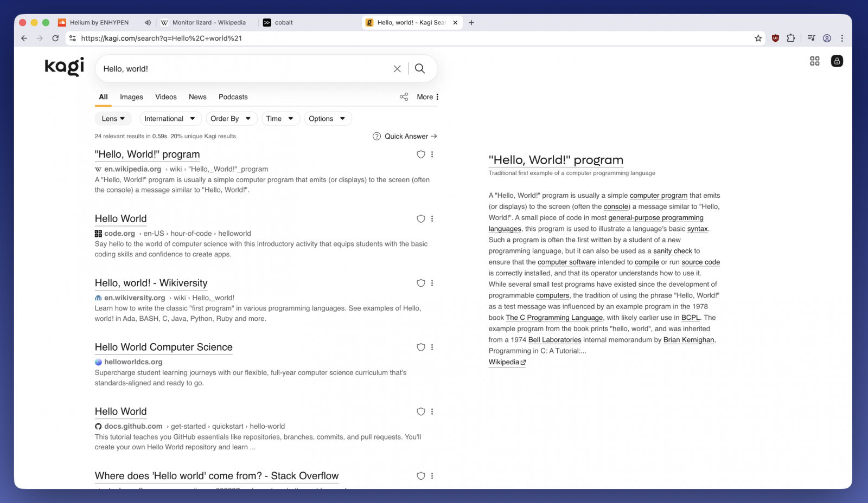868x503 pixels.
Task: Click the docs.github.com domain text
Action: click(x=133, y=427)
